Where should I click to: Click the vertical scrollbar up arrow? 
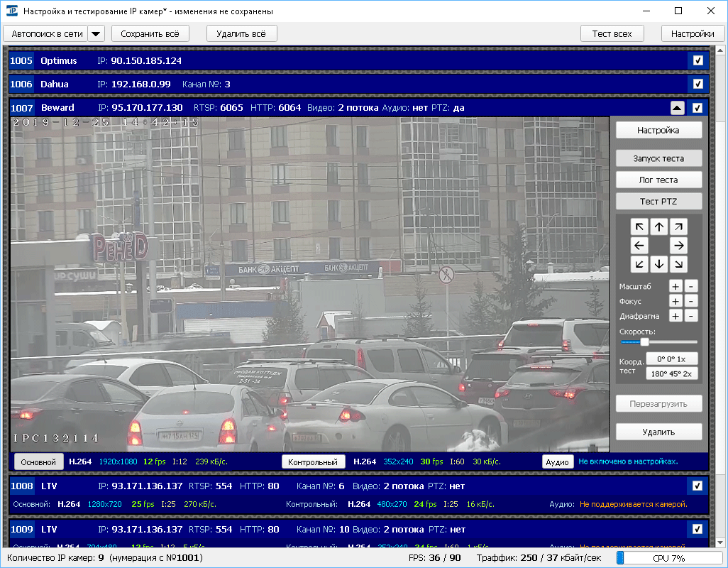point(720,50)
